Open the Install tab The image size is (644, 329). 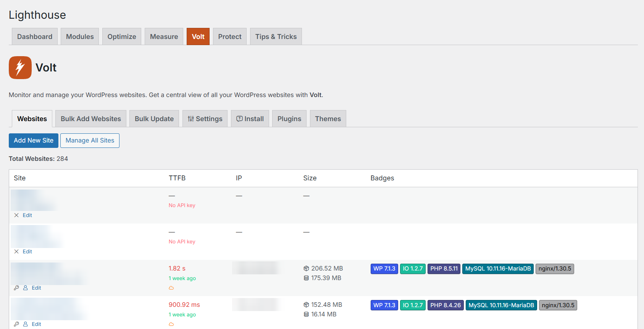tap(250, 118)
